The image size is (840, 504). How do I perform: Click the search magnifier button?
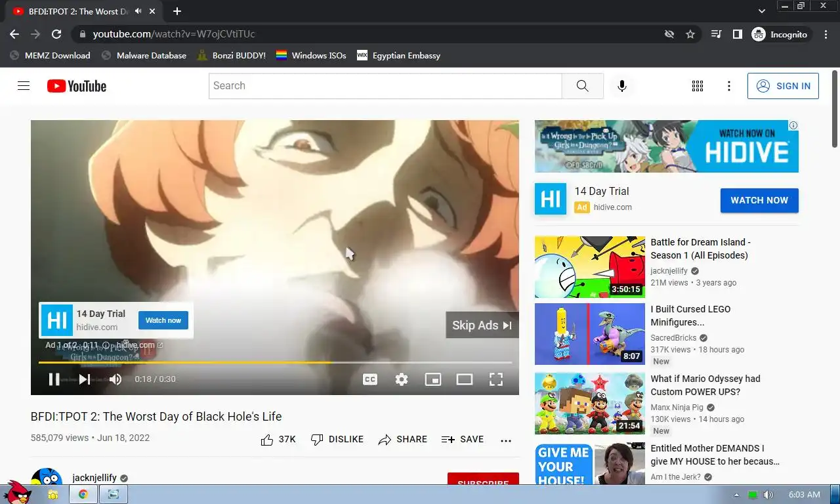(x=583, y=86)
